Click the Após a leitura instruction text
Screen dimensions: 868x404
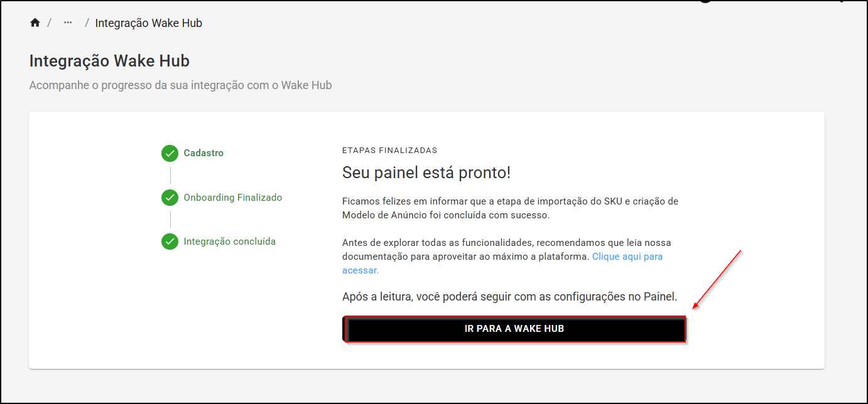(510, 297)
